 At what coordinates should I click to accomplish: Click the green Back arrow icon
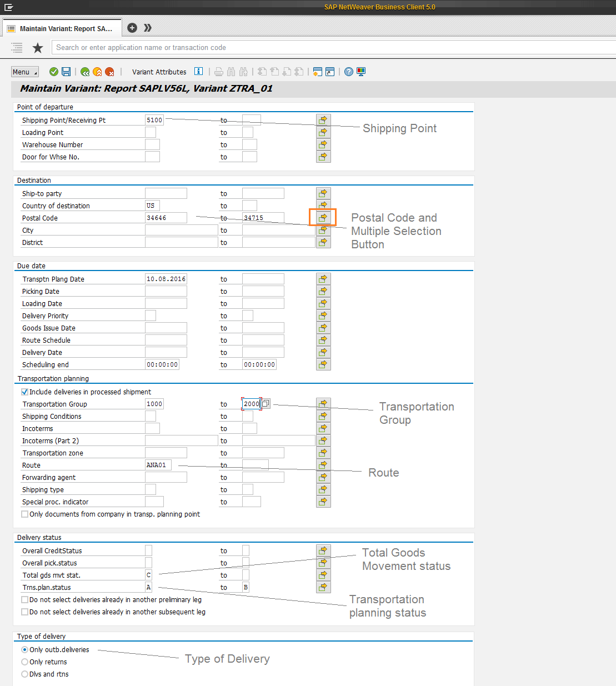85,72
